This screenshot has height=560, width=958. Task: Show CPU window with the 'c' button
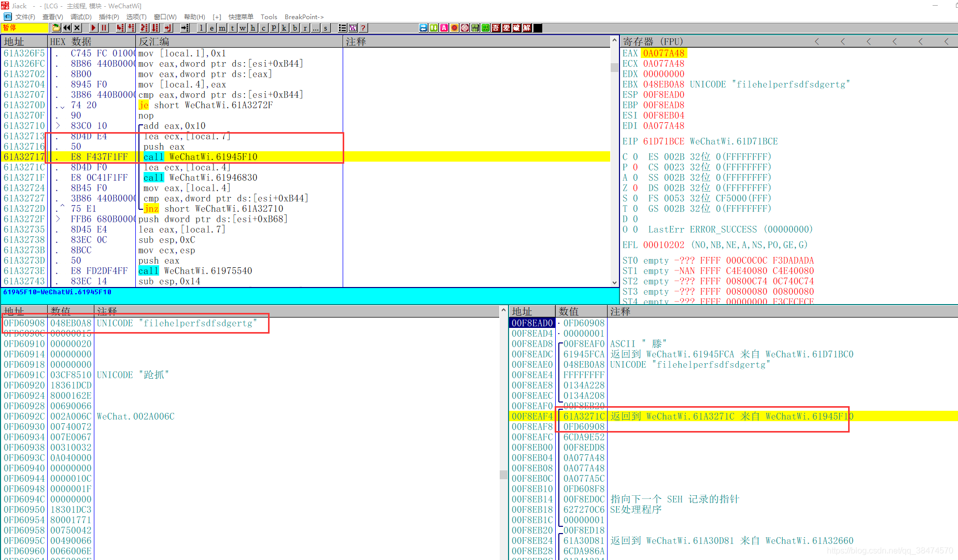(x=263, y=28)
